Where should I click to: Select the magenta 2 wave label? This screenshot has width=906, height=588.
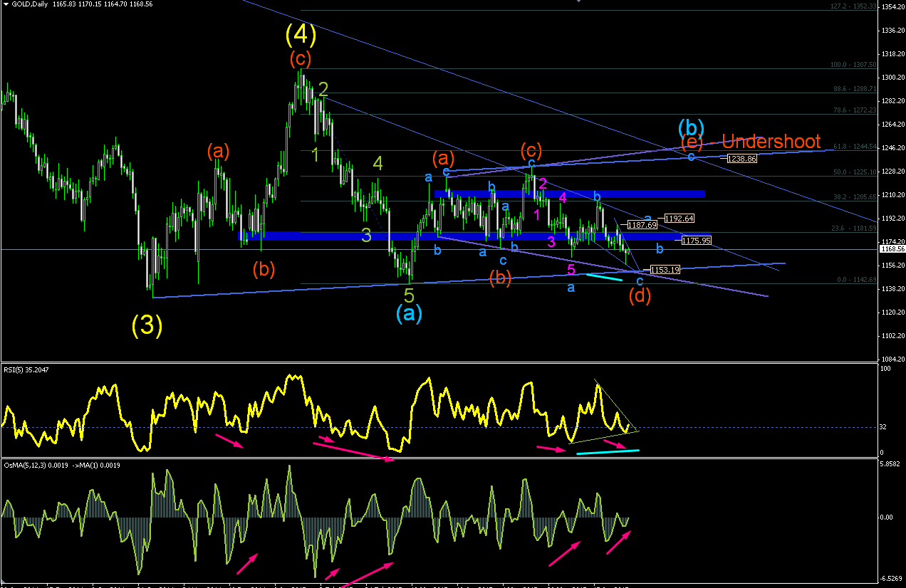tap(543, 184)
